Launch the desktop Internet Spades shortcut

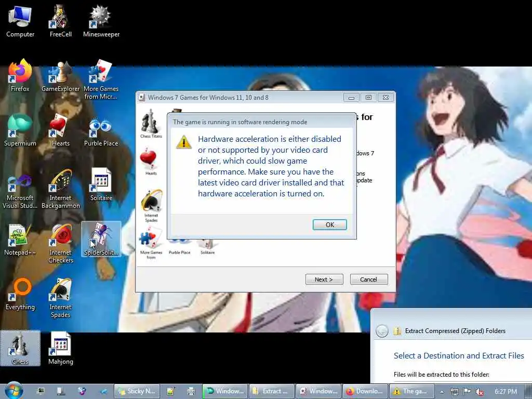click(x=60, y=298)
